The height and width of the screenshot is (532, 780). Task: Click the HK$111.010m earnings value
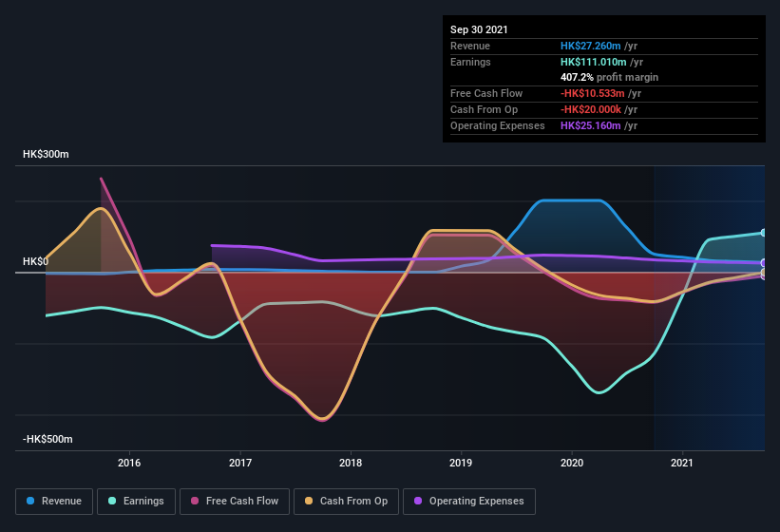[x=594, y=62]
